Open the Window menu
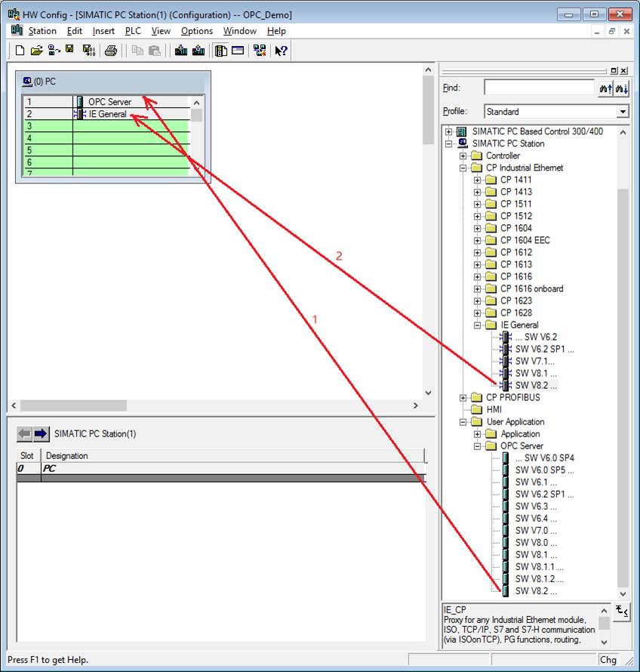The height and width of the screenshot is (672, 640). 239,31
